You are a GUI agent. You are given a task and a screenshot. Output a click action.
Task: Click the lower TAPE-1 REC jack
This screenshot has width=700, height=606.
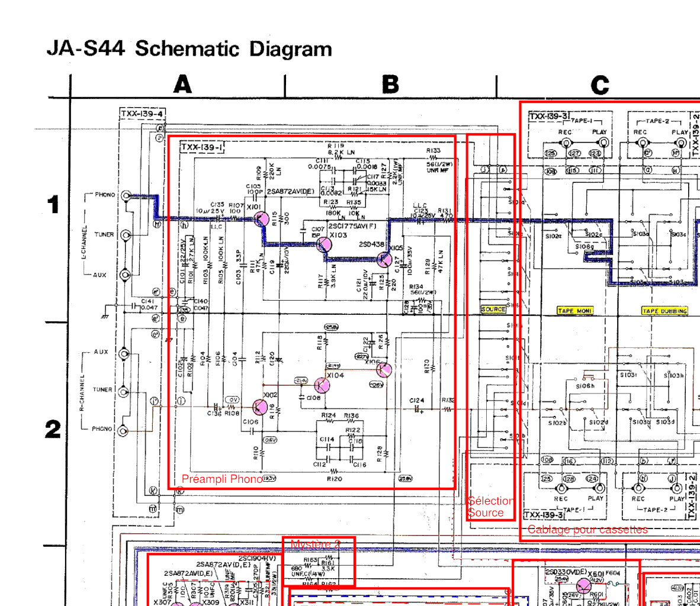tap(561, 488)
